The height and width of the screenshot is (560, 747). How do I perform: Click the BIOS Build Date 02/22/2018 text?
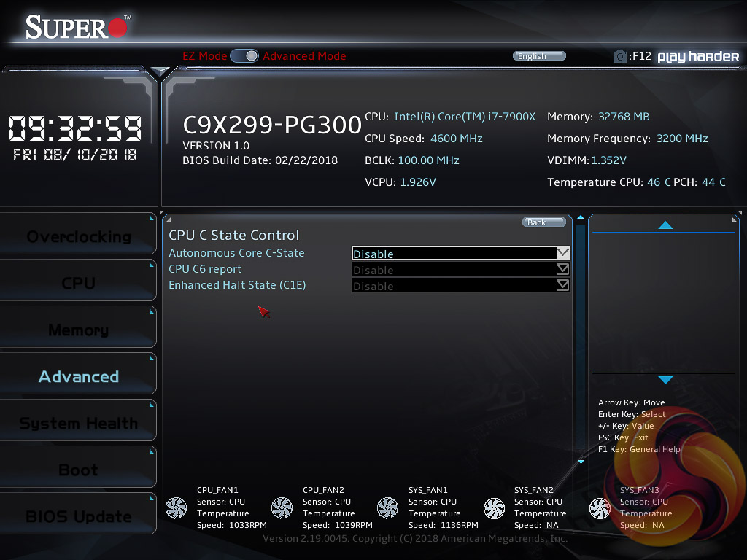click(x=260, y=160)
